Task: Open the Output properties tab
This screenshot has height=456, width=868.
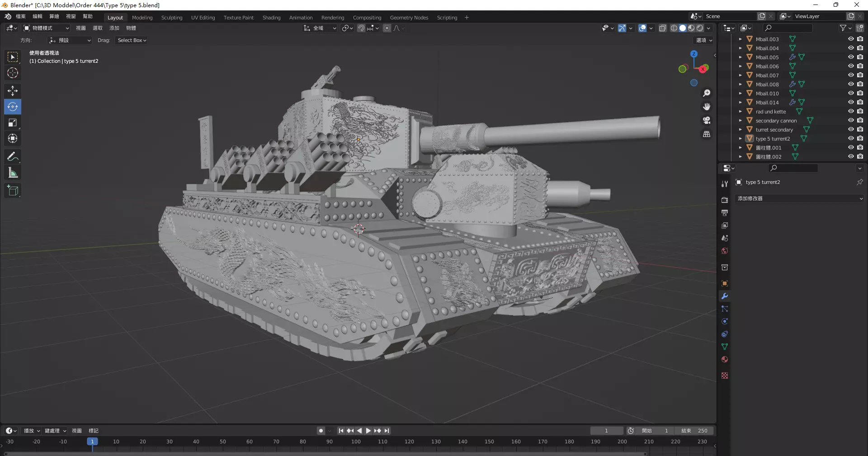Action: [x=725, y=212]
